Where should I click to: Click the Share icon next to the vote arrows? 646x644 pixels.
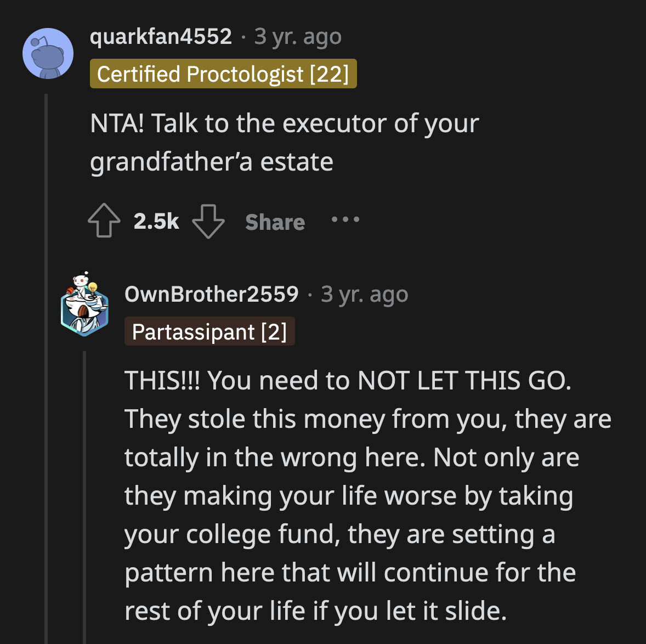(x=275, y=221)
